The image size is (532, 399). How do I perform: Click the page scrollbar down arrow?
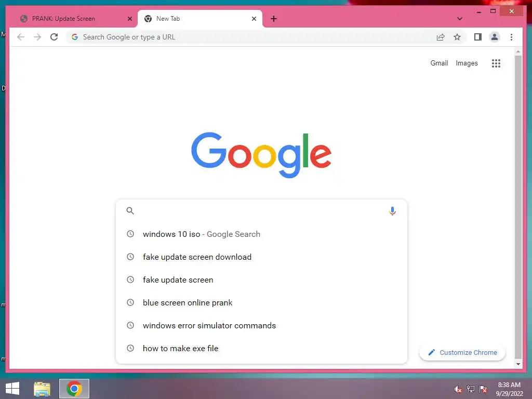[x=518, y=364]
